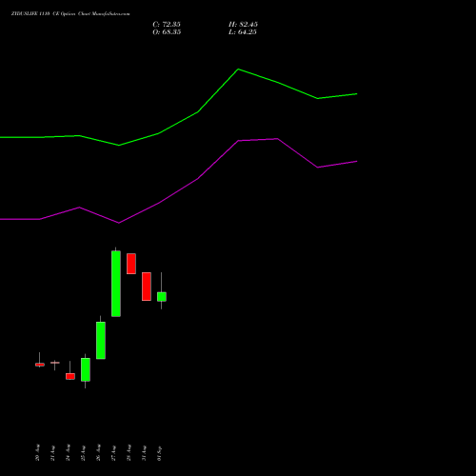Select the '01 Sep' date label
The height and width of the screenshot is (476, 476).
(x=159, y=453)
